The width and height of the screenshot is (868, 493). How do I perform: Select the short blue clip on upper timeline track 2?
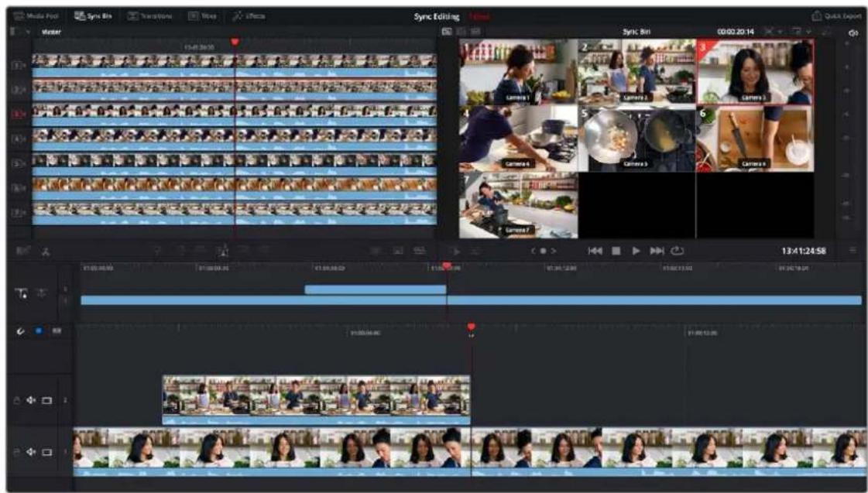pos(376,289)
